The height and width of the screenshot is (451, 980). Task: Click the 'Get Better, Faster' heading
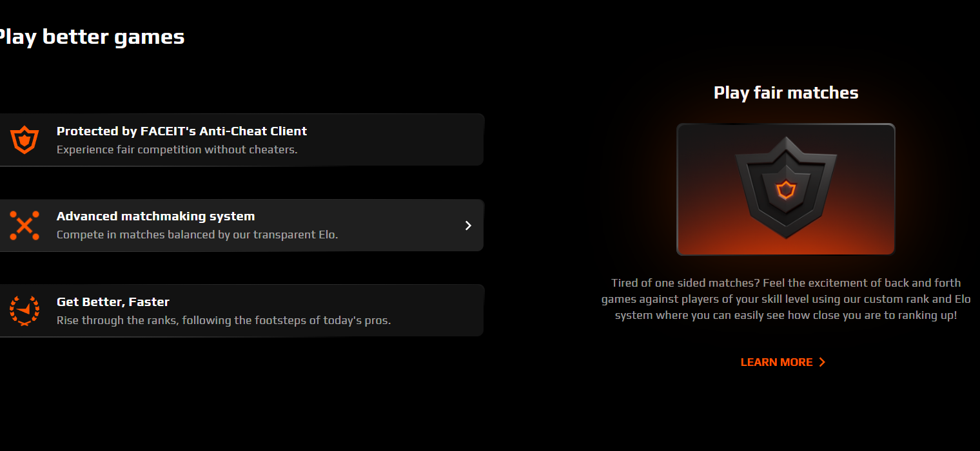[x=113, y=302]
